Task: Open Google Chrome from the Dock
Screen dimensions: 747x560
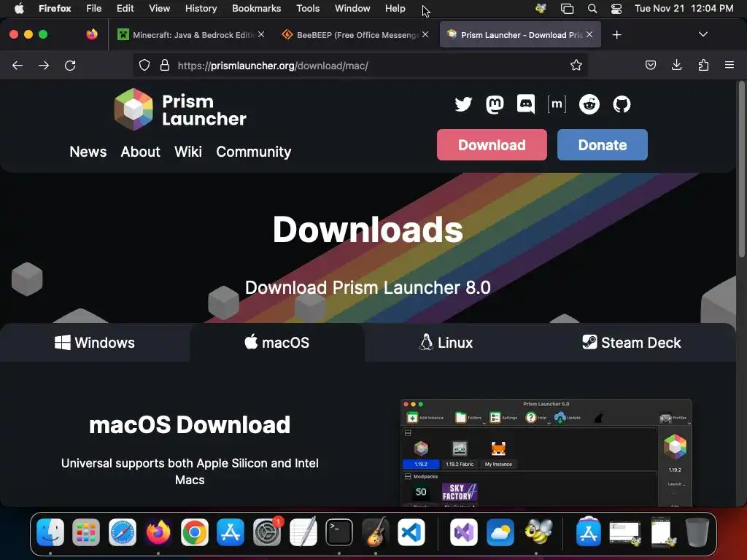Action: [x=194, y=532]
